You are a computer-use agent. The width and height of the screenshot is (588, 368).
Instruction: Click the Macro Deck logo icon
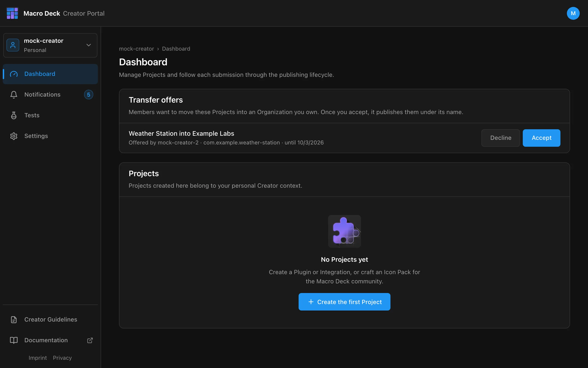12,13
